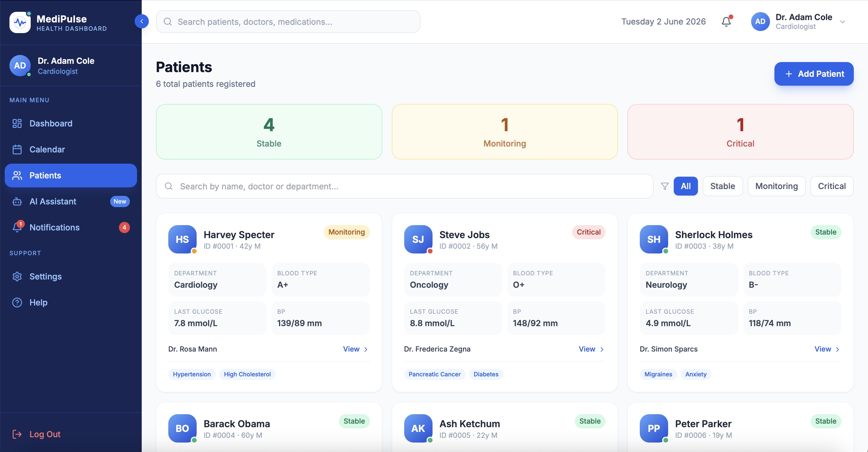The height and width of the screenshot is (452, 868).
Task: Click the red 4 badge beside Notifications
Action: click(x=124, y=227)
